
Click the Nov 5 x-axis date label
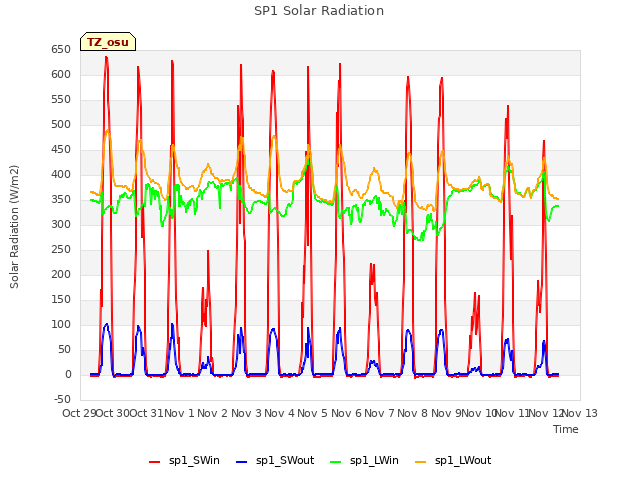click(312, 413)
